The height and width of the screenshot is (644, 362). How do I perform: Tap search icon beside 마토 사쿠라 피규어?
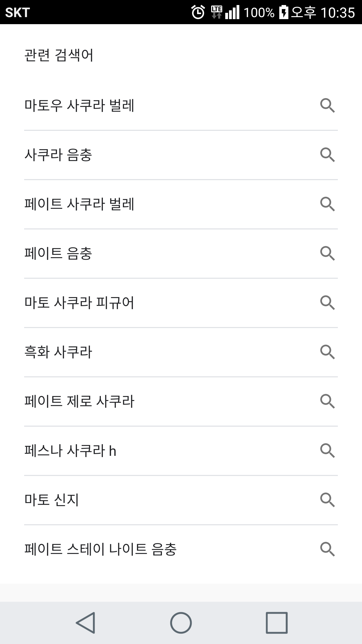tap(327, 303)
